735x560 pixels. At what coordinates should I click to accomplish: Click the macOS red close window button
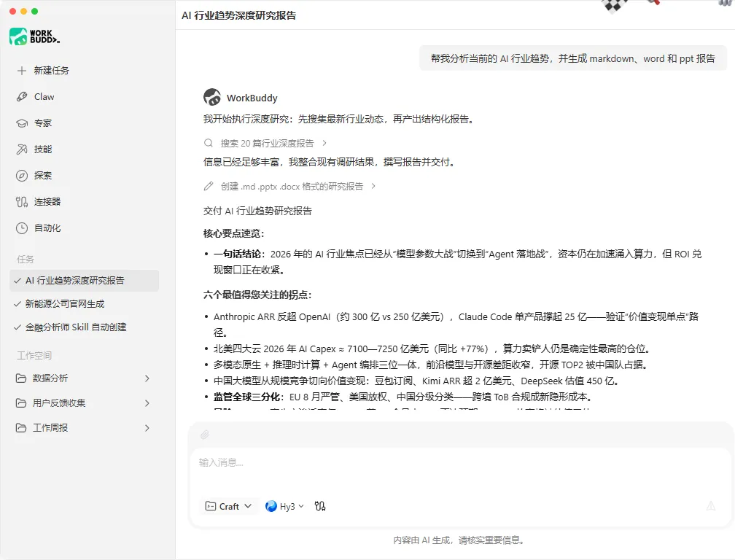[12, 11]
